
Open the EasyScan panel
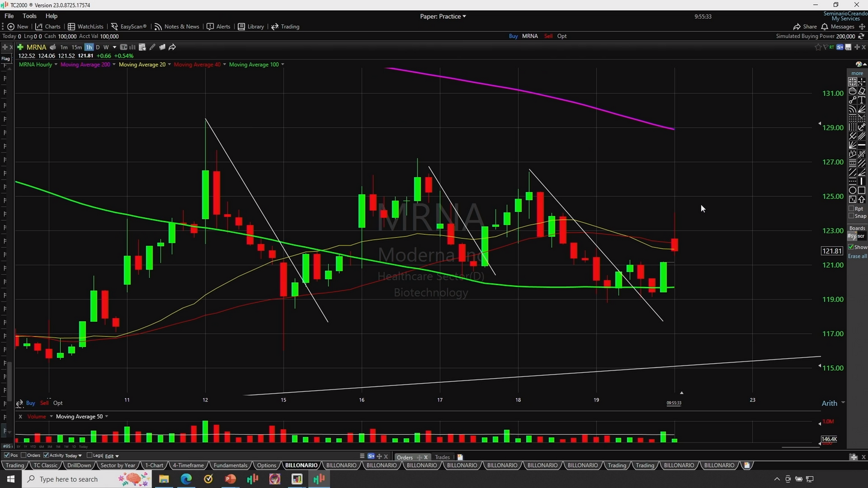click(x=129, y=26)
